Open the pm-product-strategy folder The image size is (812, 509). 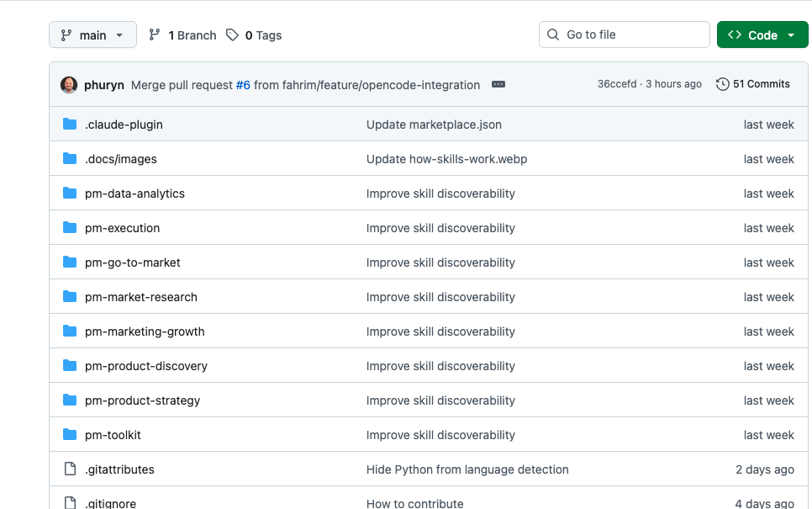tap(142, 400)
